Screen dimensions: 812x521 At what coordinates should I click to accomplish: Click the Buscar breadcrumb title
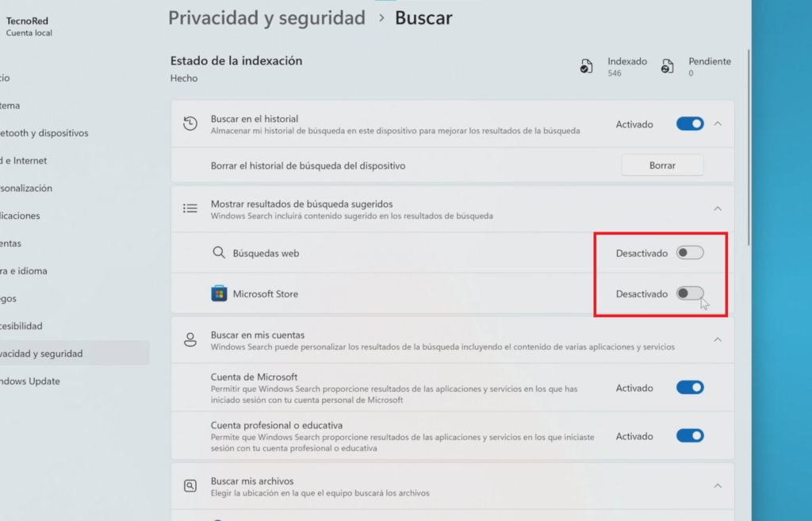pyautogui.click(x=423, y=18)
